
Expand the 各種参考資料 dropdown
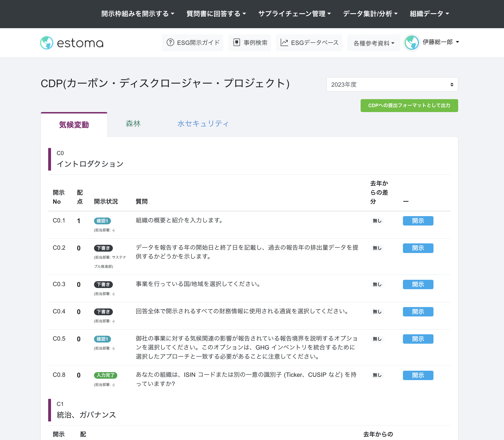pyautogui.click(x=373, y=43)
